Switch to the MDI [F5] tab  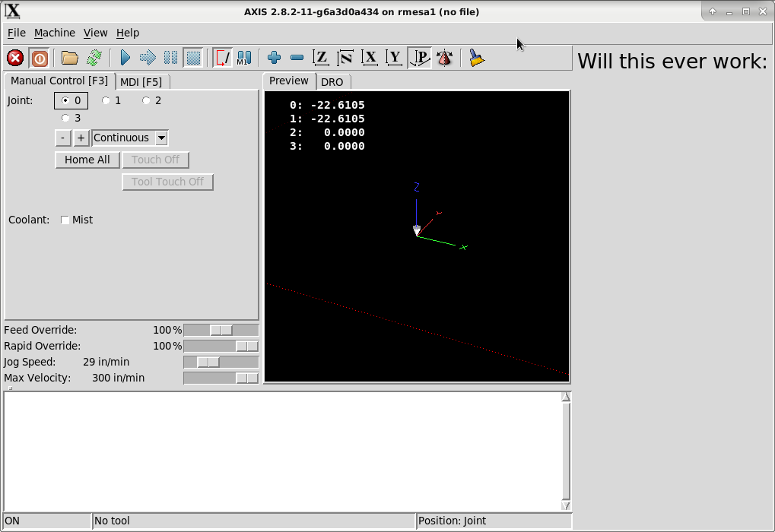point(141,82)
